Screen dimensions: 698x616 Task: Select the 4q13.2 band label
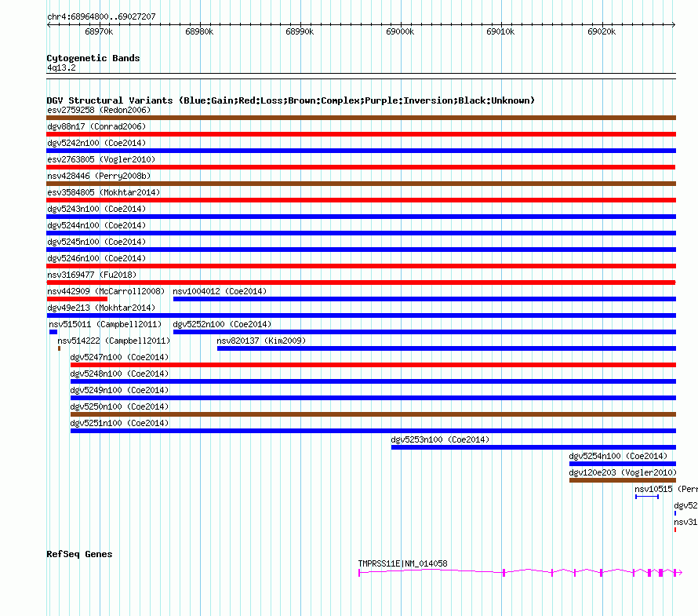61,67
